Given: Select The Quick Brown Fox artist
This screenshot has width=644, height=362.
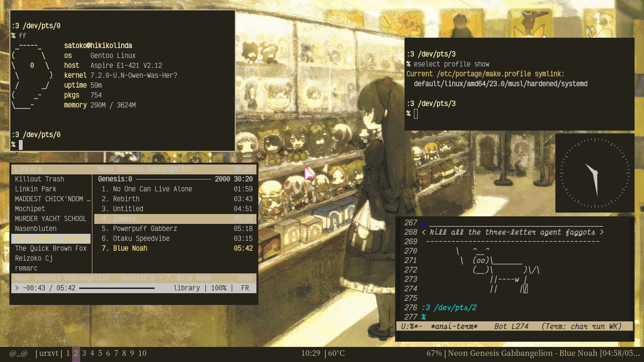Looking at the screenshot, I should coord(51,248).
